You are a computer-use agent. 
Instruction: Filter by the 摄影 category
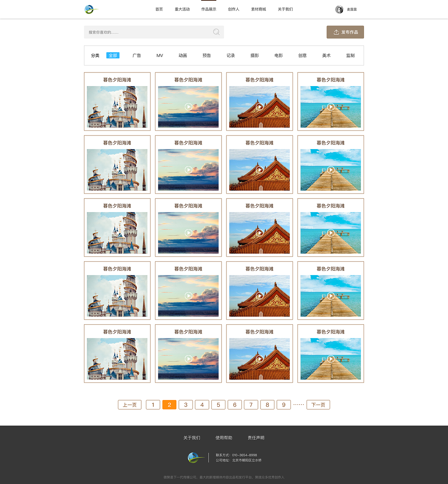point(255,55)
